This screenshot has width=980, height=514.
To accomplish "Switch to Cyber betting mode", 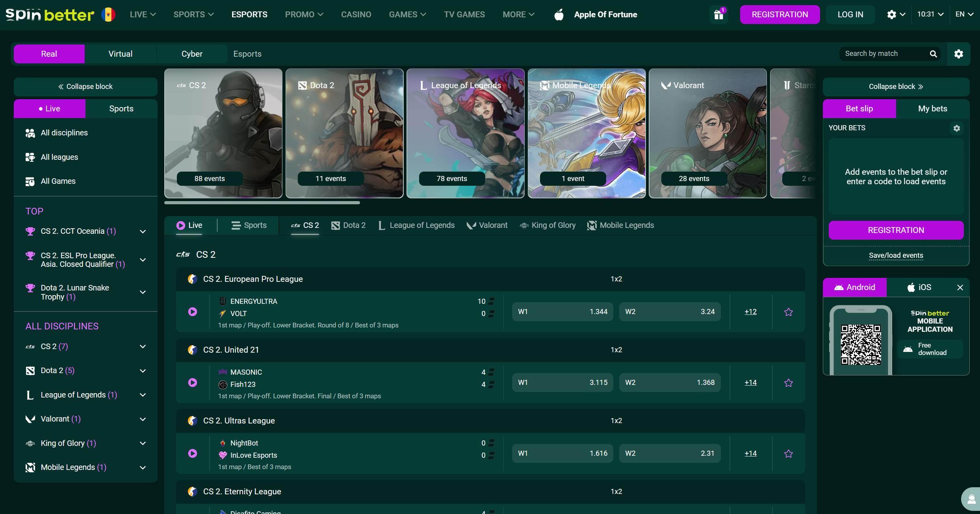I will pyautogui.click(x=192, y=54).
